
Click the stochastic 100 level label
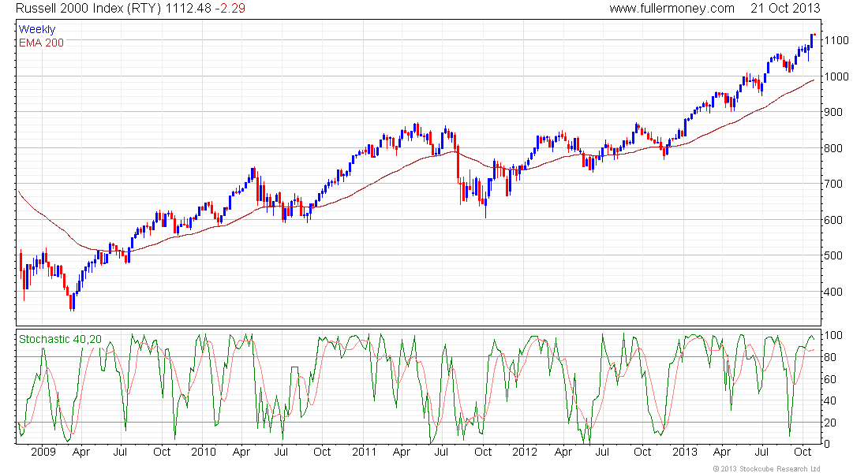[x=834, y=335]
